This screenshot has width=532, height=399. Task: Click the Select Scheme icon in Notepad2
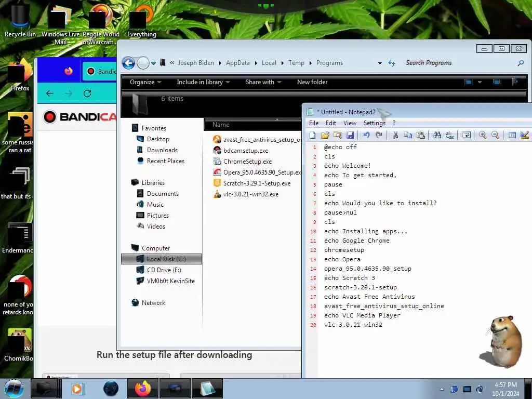click(x=512, y=136)
